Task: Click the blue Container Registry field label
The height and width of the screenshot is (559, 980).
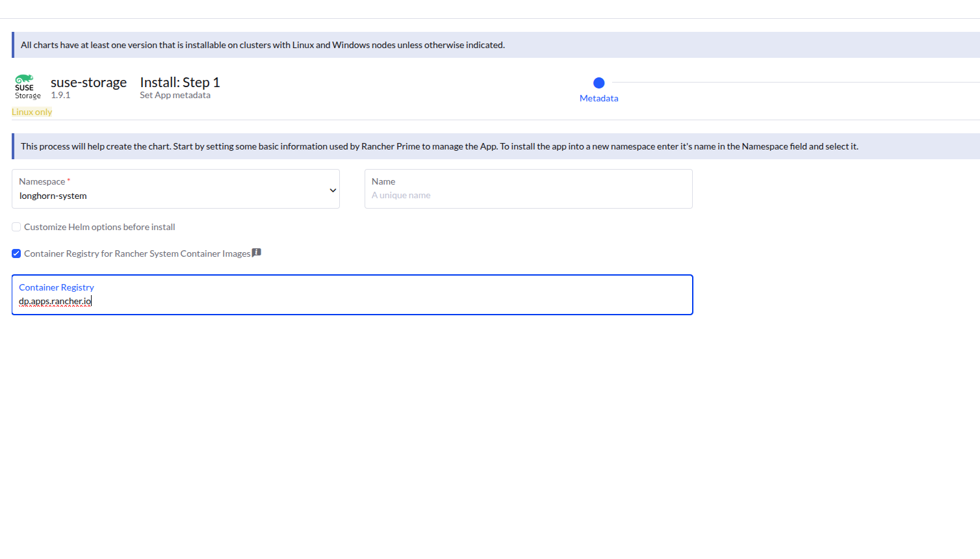Action: point(57,287)
